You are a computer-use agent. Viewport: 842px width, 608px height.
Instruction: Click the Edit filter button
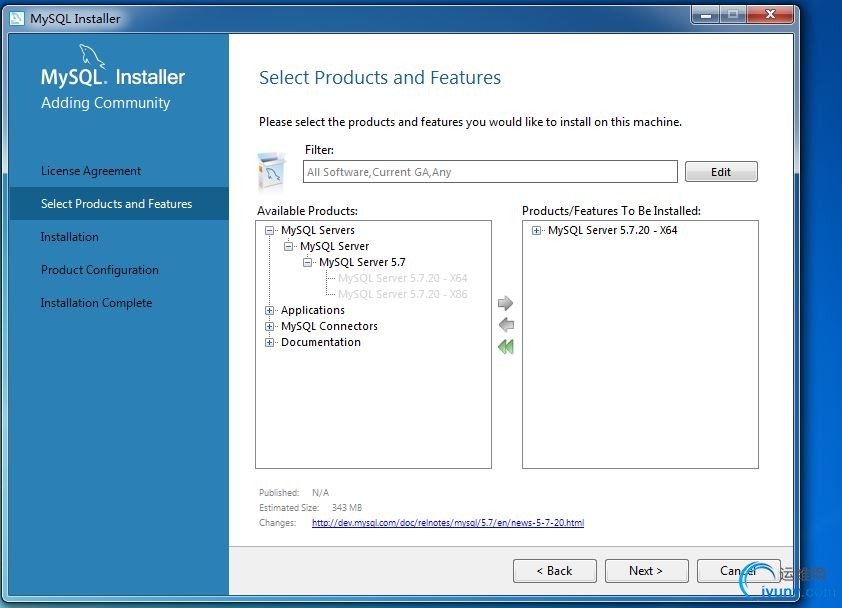(x=721, y=172)
